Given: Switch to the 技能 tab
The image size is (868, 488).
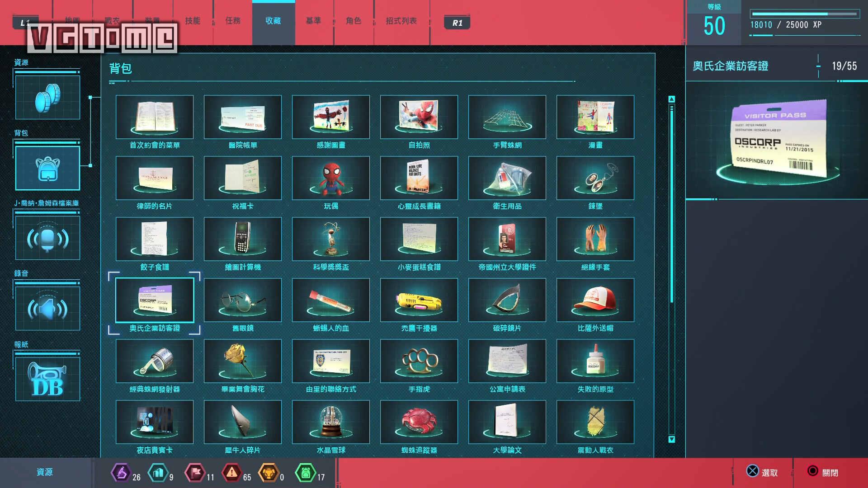Looking at the screenshot, I should point(193,21).
